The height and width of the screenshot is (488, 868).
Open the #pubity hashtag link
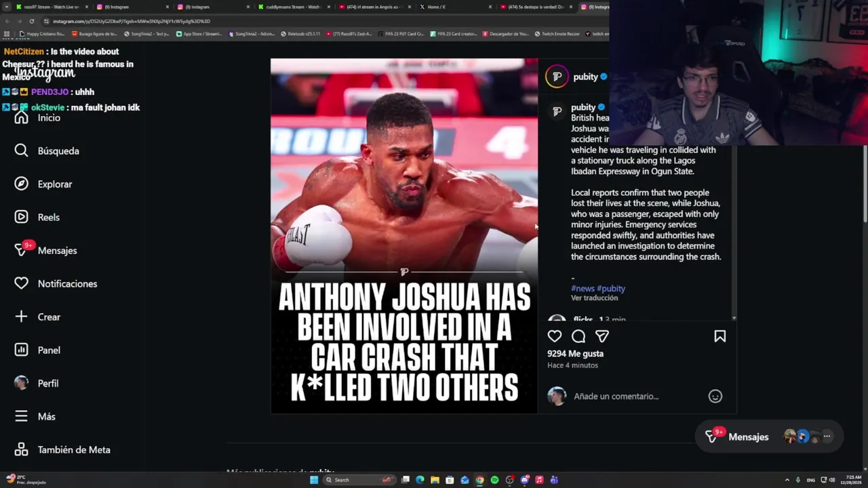click(611, 288)
